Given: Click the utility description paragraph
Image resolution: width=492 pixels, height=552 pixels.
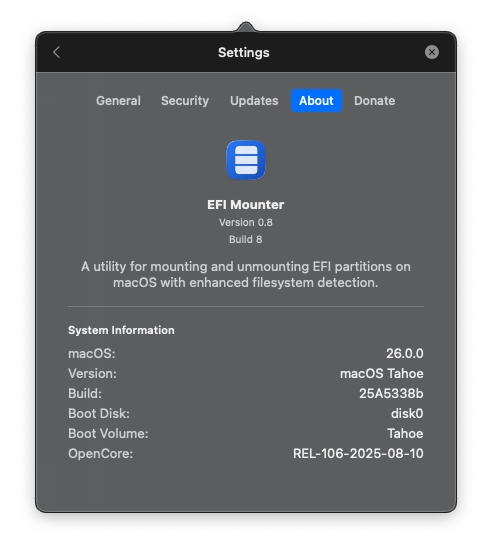Looking at the screenshot, I should pos(246,275).
